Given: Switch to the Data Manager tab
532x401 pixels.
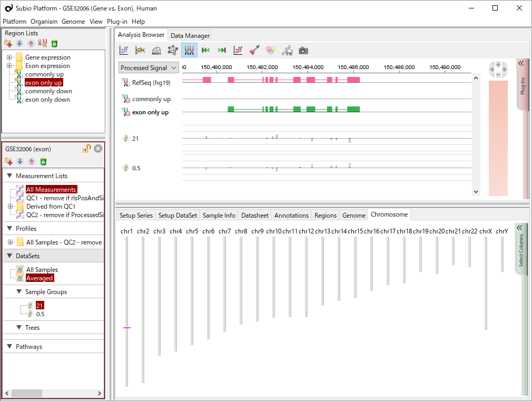Looking at the screenshot, I should coord(190,35).
